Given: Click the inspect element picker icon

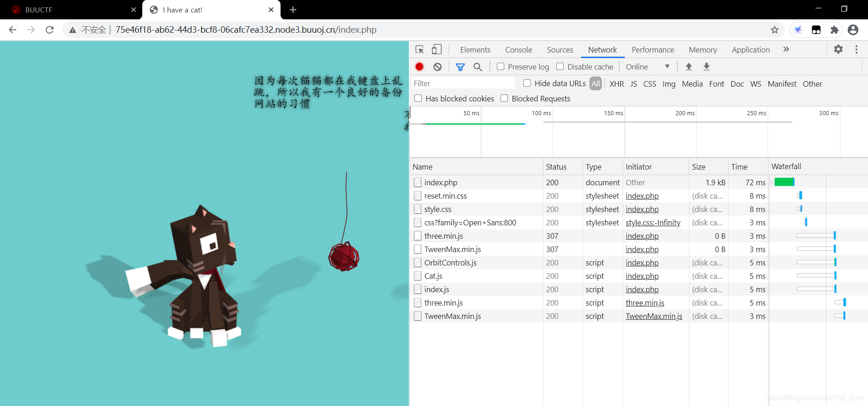Looking at the screenshot, I should click(x=419, y=50).
